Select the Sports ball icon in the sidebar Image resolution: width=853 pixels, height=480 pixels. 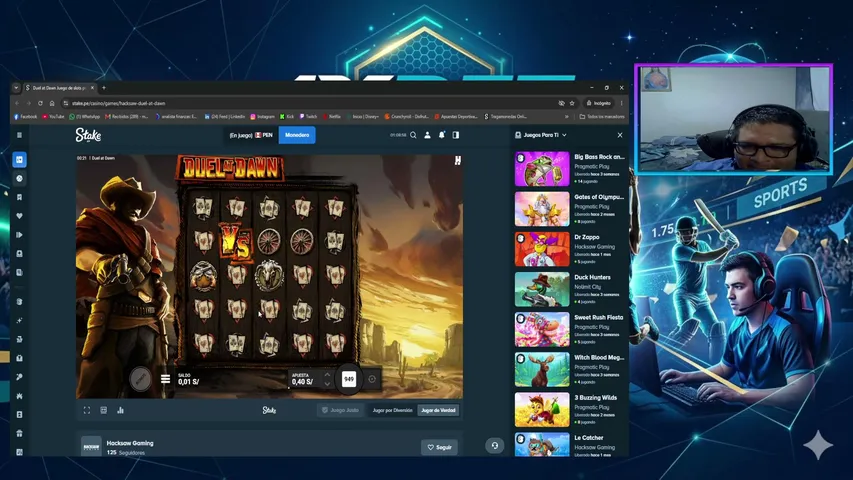pyautogui.click(x=20, y=179)
